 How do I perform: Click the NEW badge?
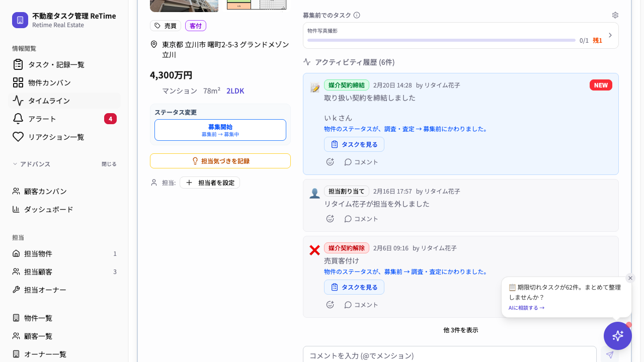point(601,85)
